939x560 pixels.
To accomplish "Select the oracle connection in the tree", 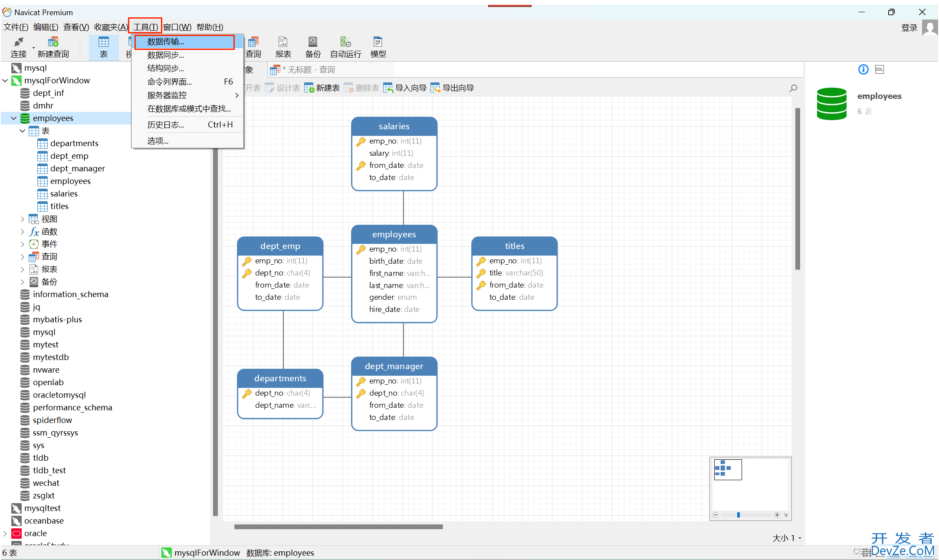I will click(x=36, y=533).
